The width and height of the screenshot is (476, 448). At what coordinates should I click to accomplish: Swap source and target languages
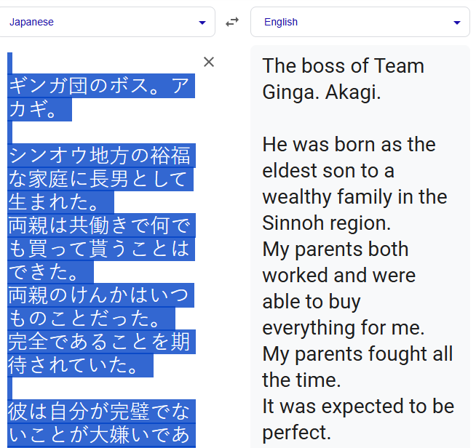[232, 22]
